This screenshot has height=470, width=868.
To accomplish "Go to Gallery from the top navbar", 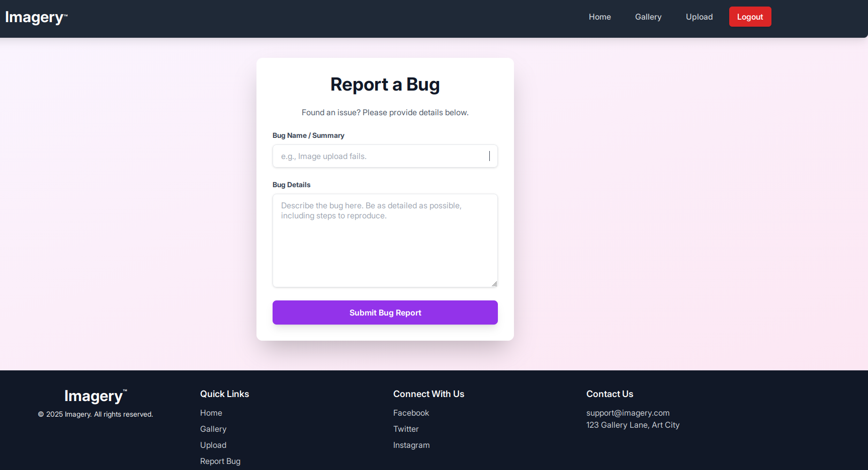I will (x=648, y=17).
